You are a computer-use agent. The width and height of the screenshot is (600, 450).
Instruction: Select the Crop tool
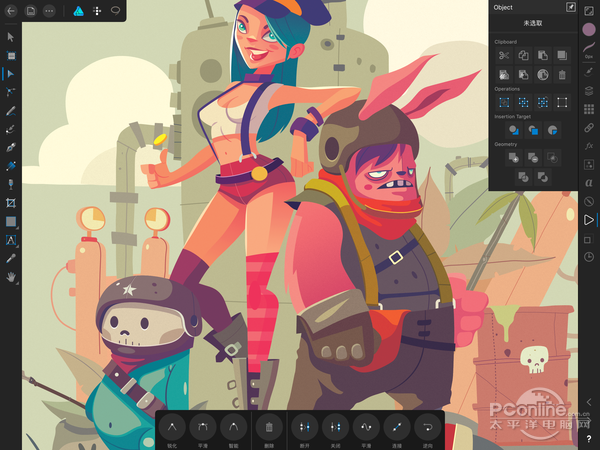(x=11, y=203)
